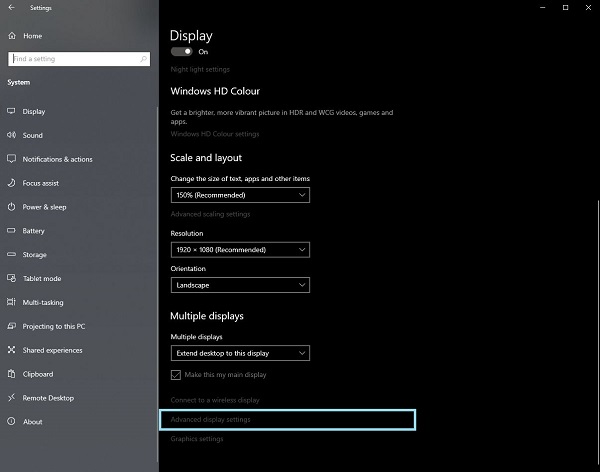Viewport: 600px width, 472px height.
Task: Toggle the Night light switch off
Action: pyautogui.click(x=181, y=51)
